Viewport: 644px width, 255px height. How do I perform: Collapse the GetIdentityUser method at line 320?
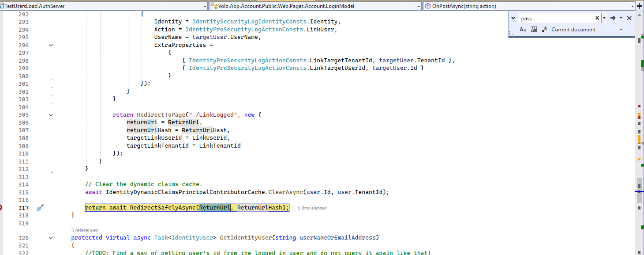tap(51, 238)
